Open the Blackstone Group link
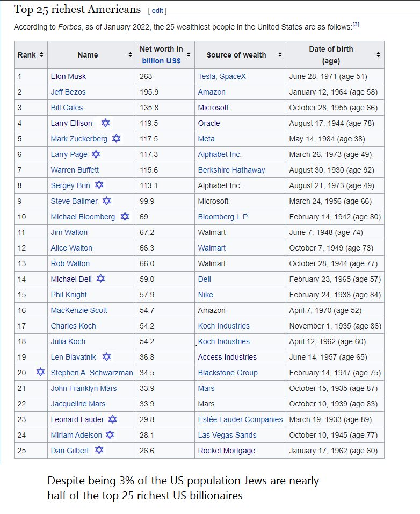This screenshot has height=514, width=420. pos(228,373)
